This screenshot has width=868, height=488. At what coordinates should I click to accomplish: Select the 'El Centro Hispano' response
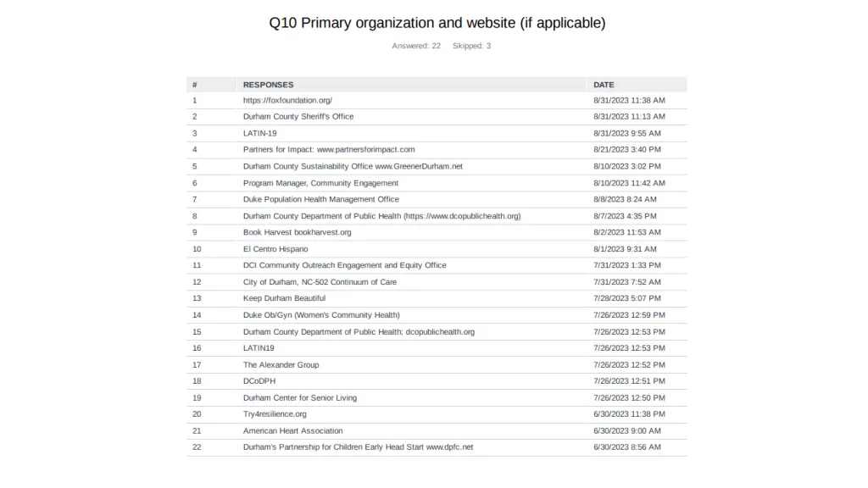click(x=275, y=249)
